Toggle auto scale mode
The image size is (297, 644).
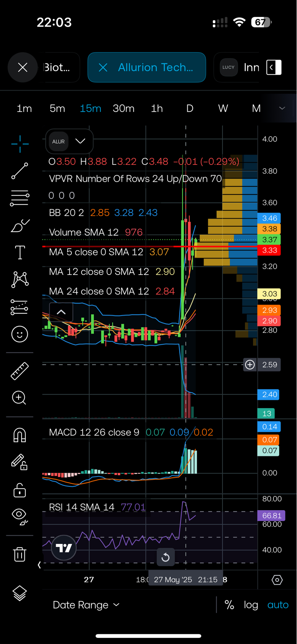[278, 605]
